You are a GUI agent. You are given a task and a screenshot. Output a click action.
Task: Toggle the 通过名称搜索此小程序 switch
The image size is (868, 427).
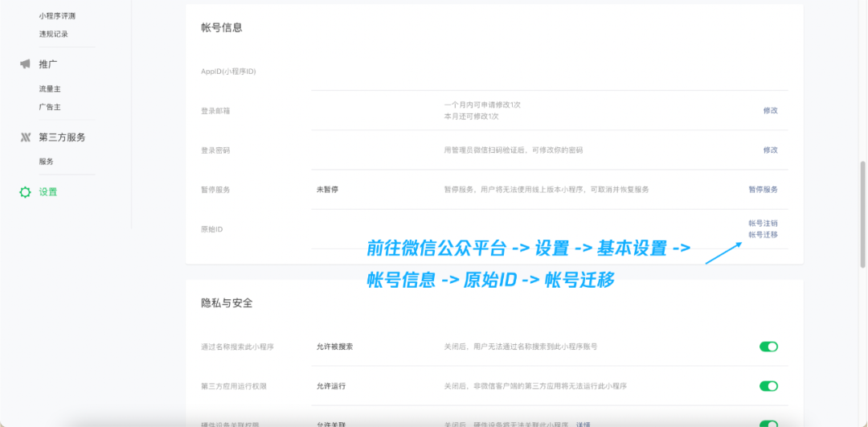769,347
